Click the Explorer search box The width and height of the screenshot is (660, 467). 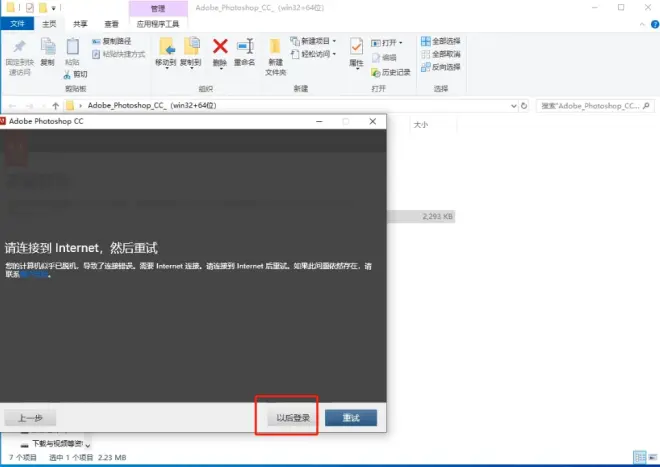coord(595,106)
